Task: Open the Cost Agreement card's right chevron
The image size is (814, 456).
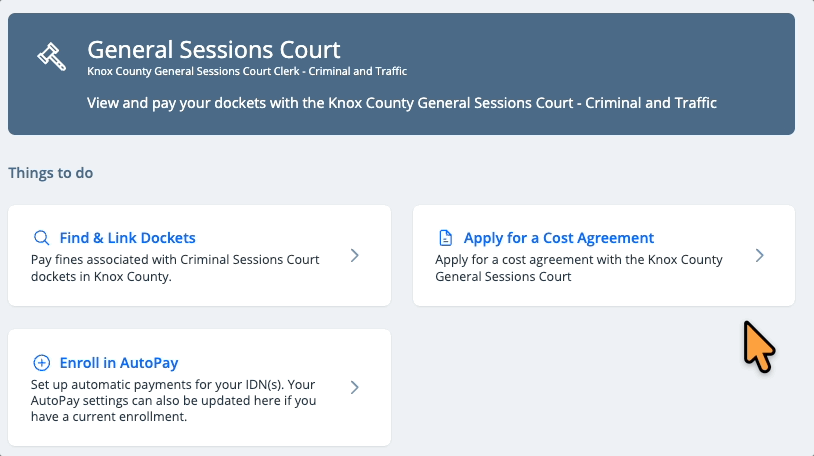Action: 759,256
